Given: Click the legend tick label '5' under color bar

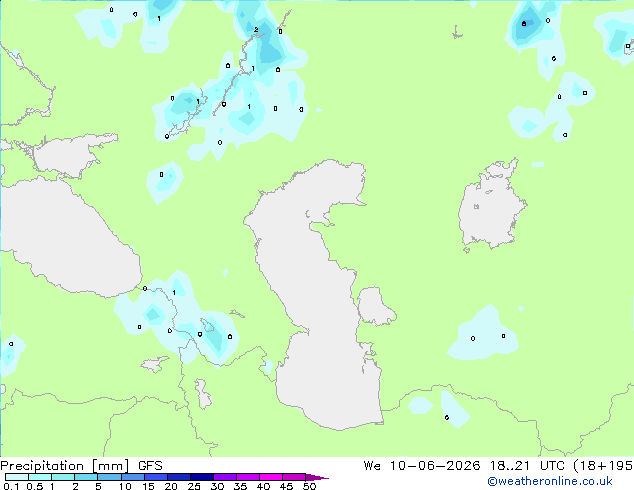Looking at the screenshot, I should (x=98, y=486).
